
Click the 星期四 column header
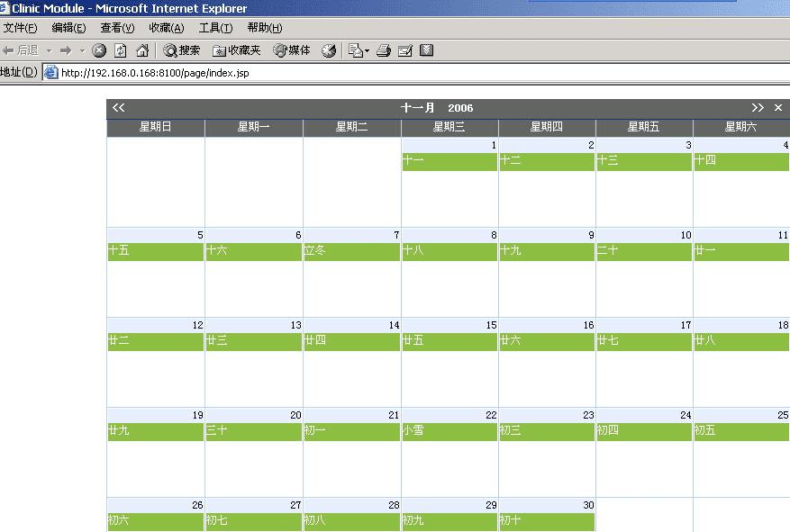click(547, 127)
